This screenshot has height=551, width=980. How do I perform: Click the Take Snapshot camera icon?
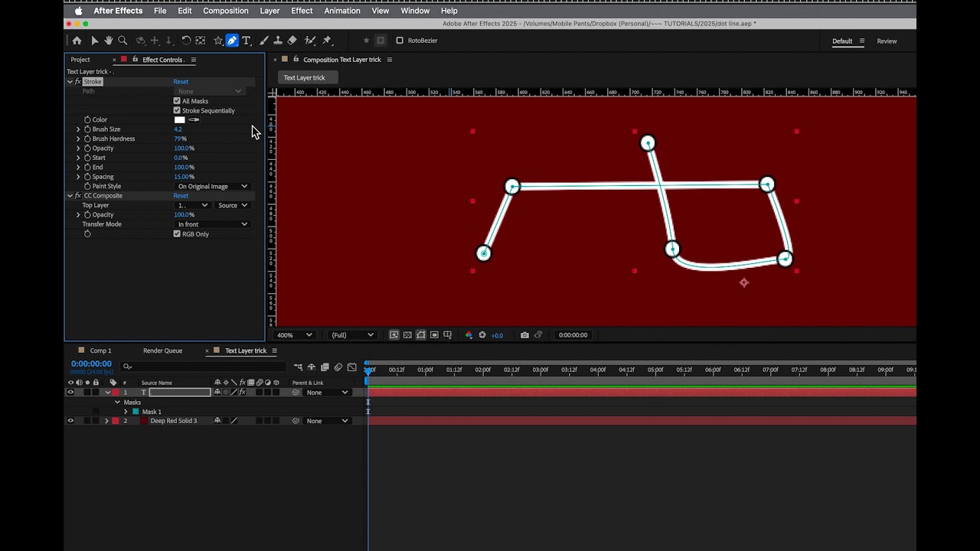pos(524,335)
